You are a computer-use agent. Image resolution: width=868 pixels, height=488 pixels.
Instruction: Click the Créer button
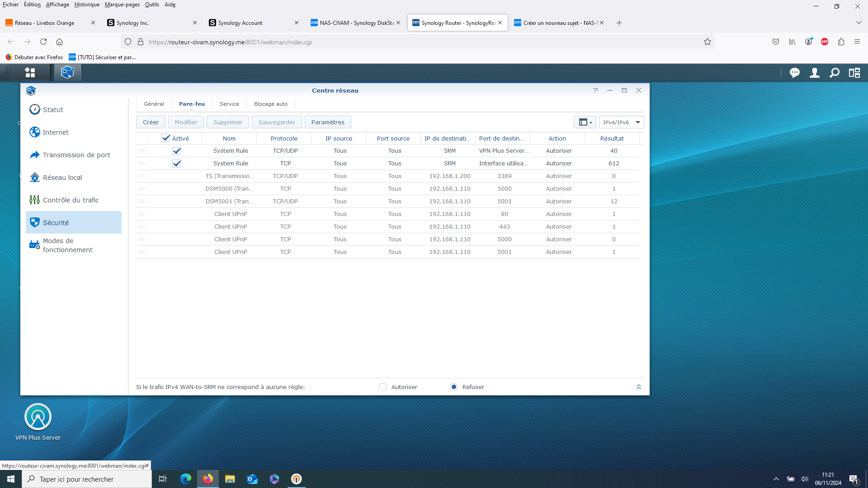(x=151, y=122)
